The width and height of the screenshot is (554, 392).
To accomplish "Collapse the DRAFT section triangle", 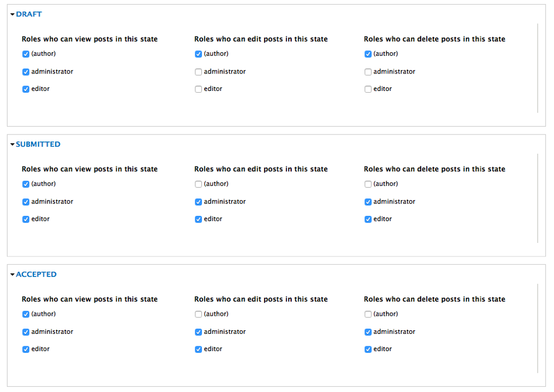I will tap(12, 14).
